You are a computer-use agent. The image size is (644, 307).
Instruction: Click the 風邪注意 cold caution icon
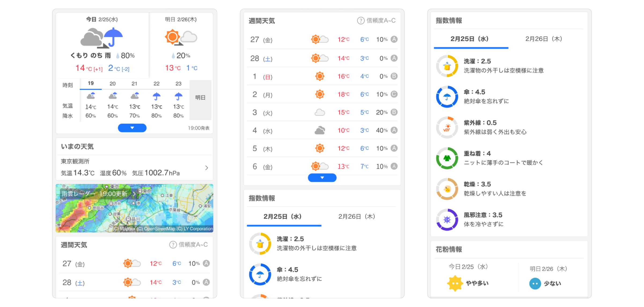(447, 220)
